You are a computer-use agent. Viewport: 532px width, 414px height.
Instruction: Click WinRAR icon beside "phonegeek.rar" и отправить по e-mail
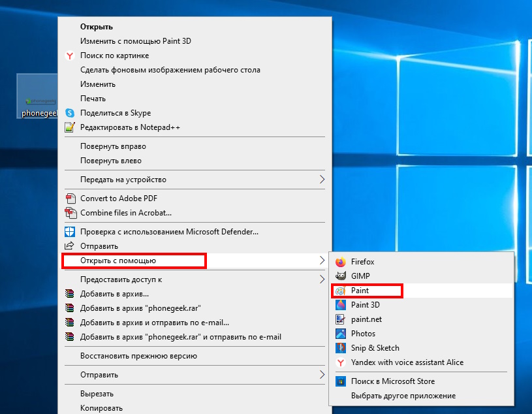click(x=70, y=337)
